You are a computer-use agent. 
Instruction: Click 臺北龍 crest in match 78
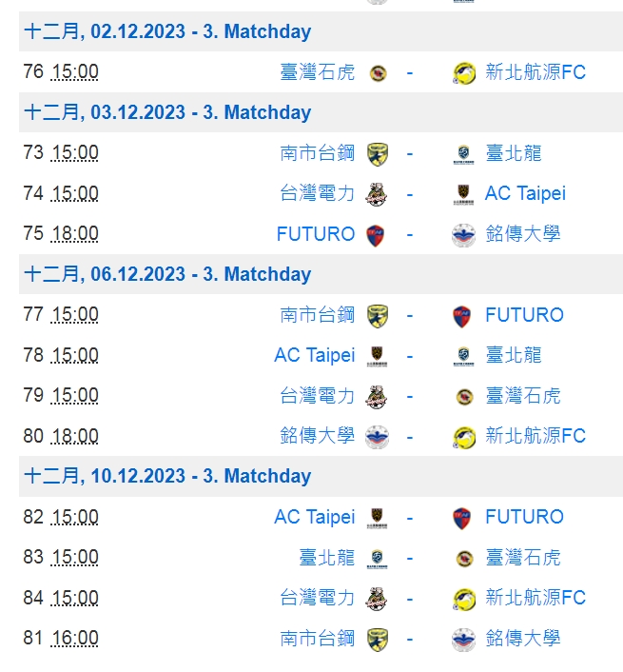pos(463,357)
